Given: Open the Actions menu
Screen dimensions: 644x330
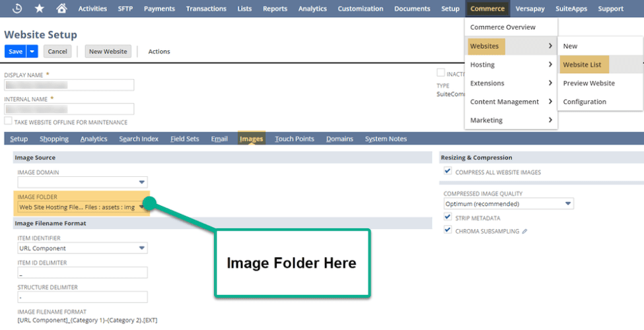Looking at the screenshot, I should point(159,51).
